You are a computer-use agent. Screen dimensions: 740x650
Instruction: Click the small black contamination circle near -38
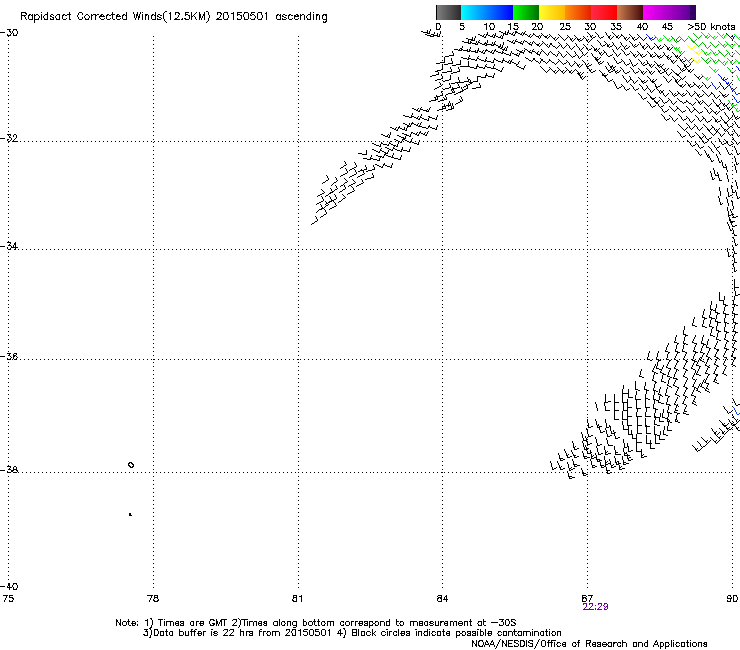click(131, 465)
